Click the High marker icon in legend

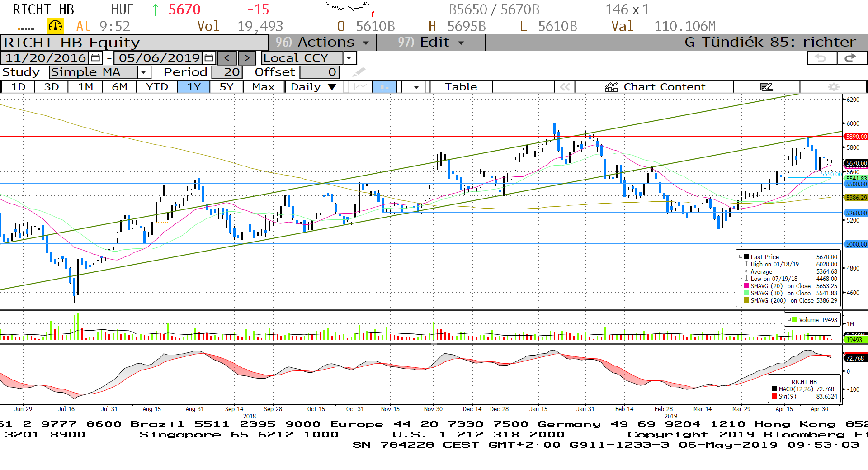tap(746, 264)
